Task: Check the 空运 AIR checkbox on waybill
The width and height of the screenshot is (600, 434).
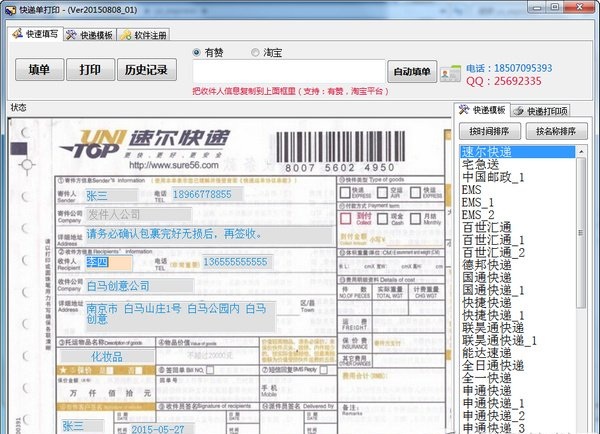Action: (x=382, y=193)
